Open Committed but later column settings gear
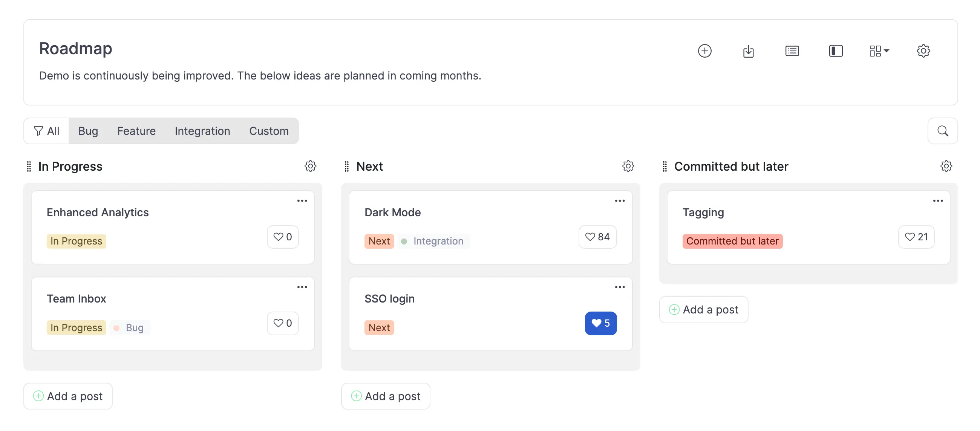The image size is (980, 431). pos(946,166)
